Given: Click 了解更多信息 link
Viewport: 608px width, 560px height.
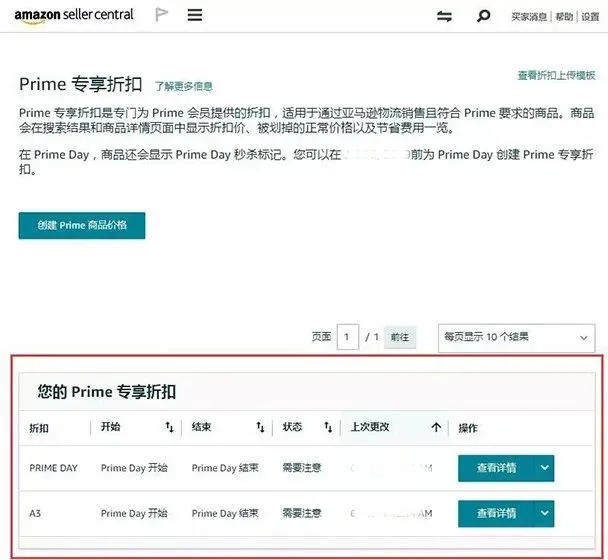Looking at the screenshot, I should click(184, 86).
